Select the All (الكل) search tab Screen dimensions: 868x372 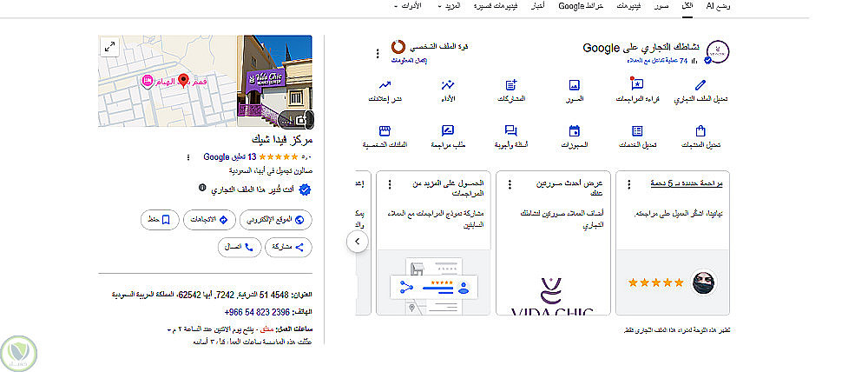[x=688, y=6]
